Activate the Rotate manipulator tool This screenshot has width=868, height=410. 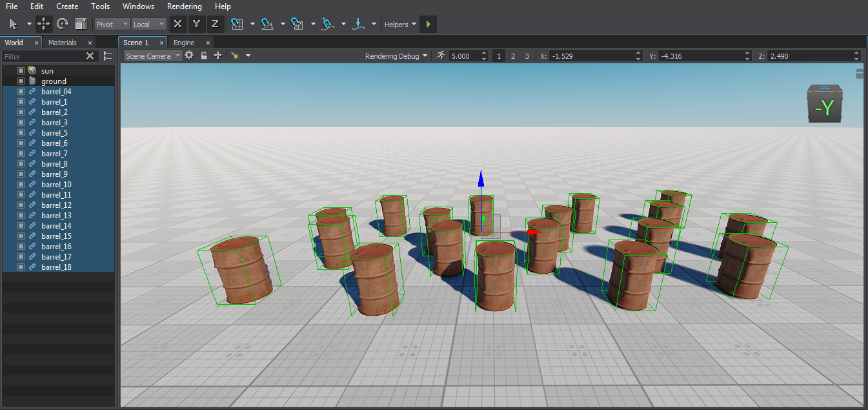[63, 24]
